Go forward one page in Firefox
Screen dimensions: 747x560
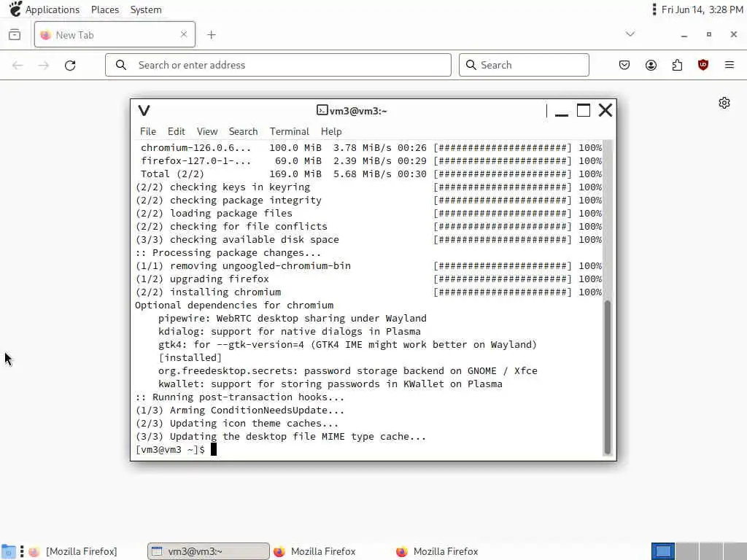(x=44, y=65)
